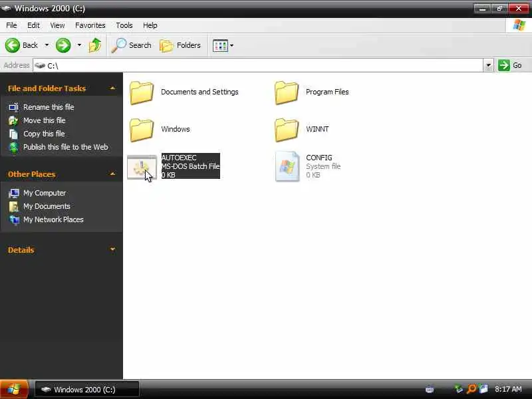Open My Computer from Other Places
Viewport: 532px width, 399px height.
[x=45, y=193]
